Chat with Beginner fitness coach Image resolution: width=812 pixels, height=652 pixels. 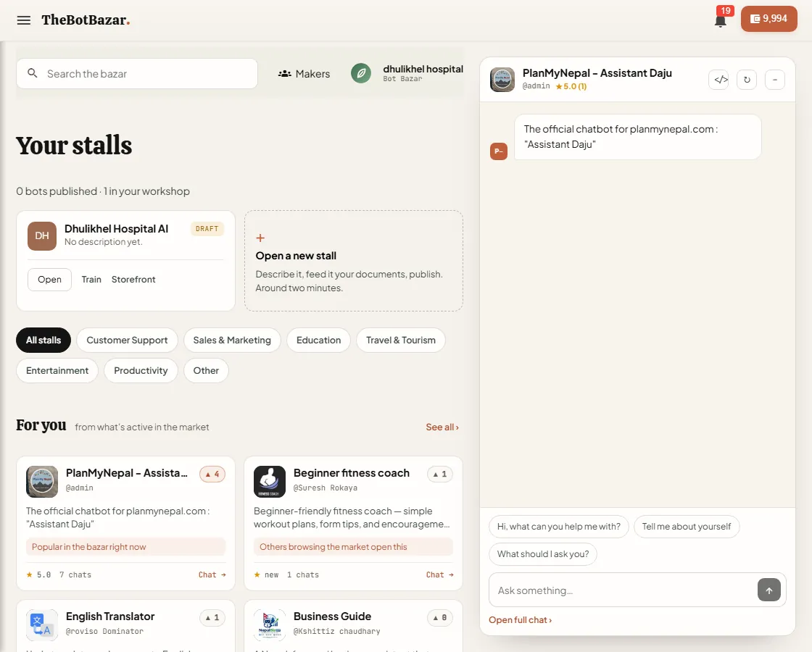click(439, 575)
